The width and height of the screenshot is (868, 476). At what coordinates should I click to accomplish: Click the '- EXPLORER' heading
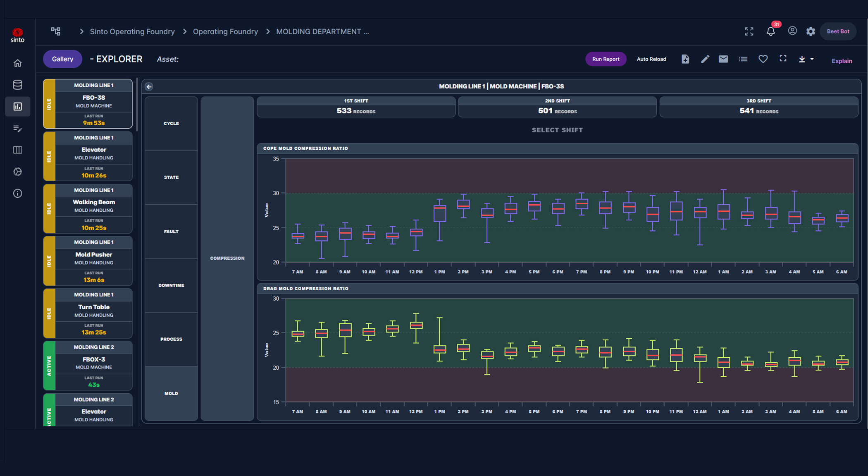coord(116,59)
